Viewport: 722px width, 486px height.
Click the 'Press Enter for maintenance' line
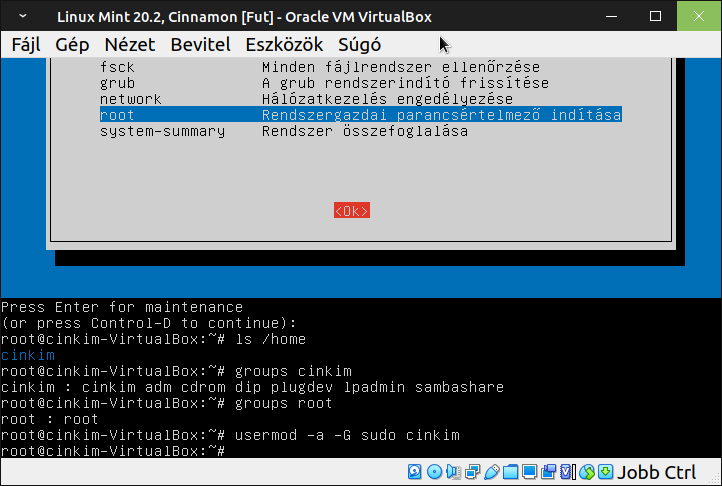point(122,307)
